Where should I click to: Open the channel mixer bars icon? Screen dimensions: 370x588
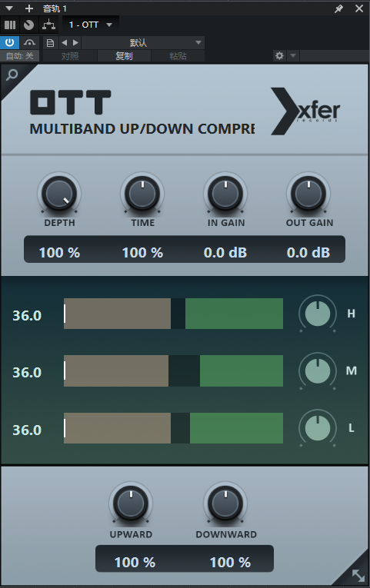pos(10,25)
